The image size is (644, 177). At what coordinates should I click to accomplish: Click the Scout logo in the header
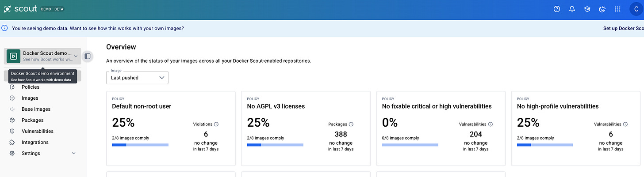tap(20, 9)
